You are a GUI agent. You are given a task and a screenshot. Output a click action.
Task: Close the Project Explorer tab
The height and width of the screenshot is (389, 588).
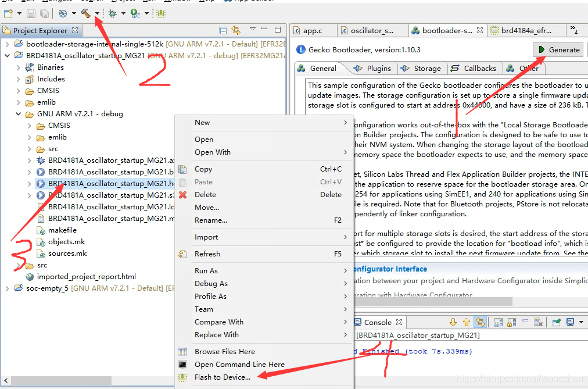[75, 30]
